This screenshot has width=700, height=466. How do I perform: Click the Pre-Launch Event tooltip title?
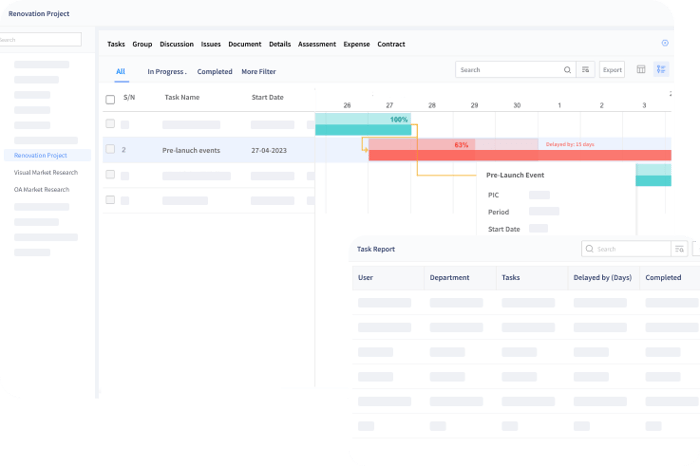coord(515,175)
